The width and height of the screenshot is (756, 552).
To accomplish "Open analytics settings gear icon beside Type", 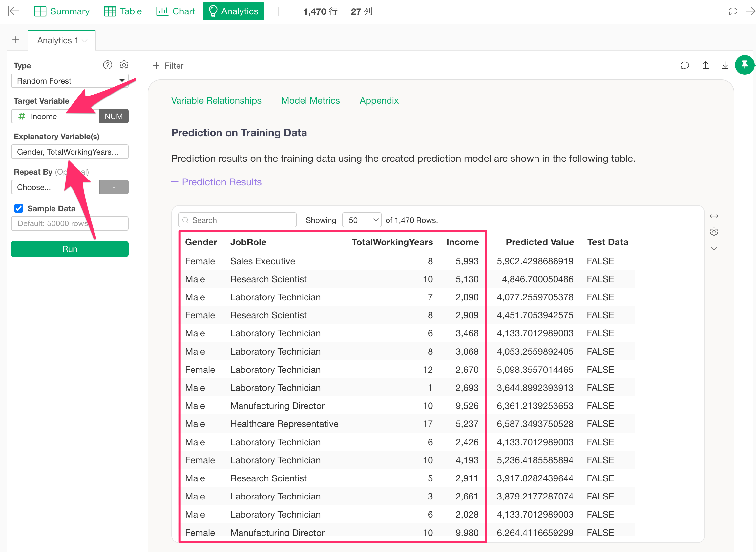I will [x=124, y=65].
